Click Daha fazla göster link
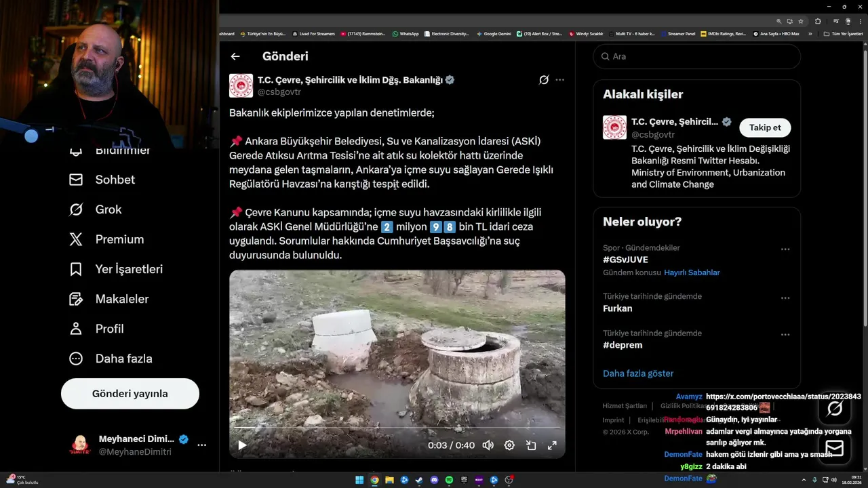868x488 pixels. coord(638,373)
